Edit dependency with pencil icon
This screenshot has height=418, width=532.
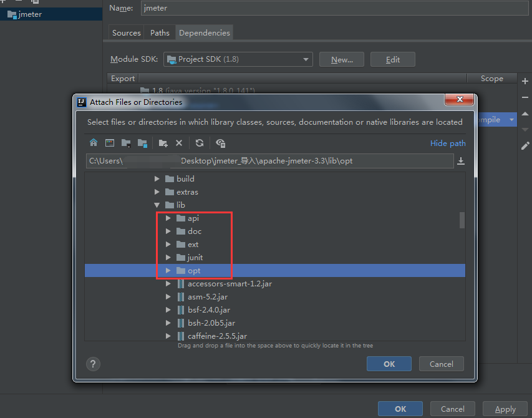click(x=525, y=146)
